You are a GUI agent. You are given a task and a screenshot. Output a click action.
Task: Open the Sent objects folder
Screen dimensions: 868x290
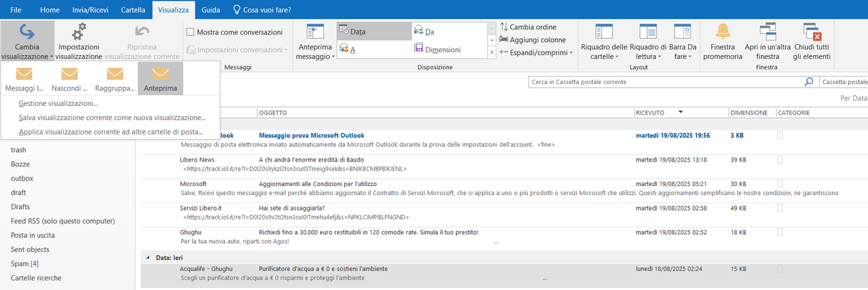[x=30, y=249]
